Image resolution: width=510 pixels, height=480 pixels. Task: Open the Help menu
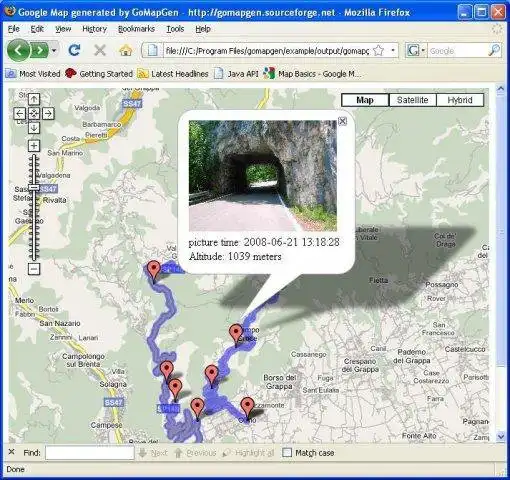click(x=203, y=29)
